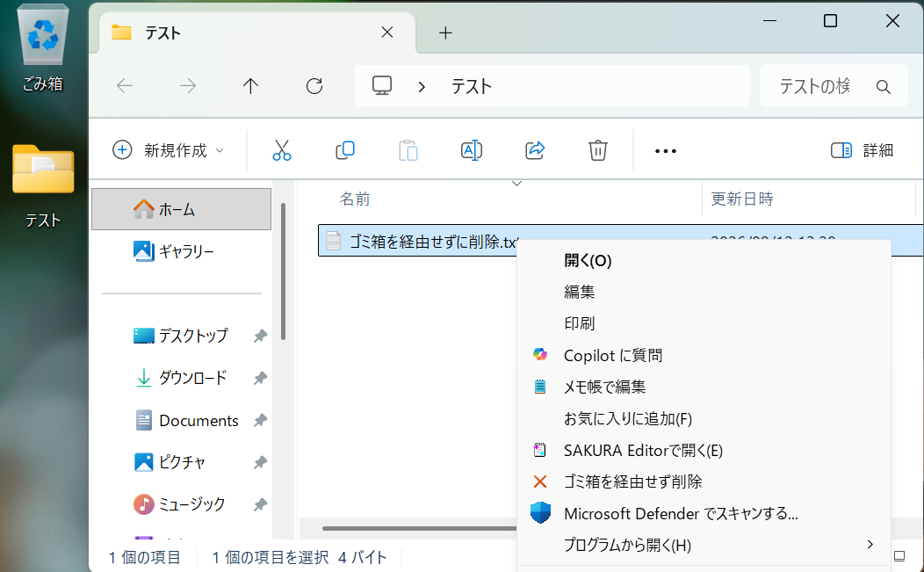Expand the プログラムから開く(H) submenu

tap(704, 545)
